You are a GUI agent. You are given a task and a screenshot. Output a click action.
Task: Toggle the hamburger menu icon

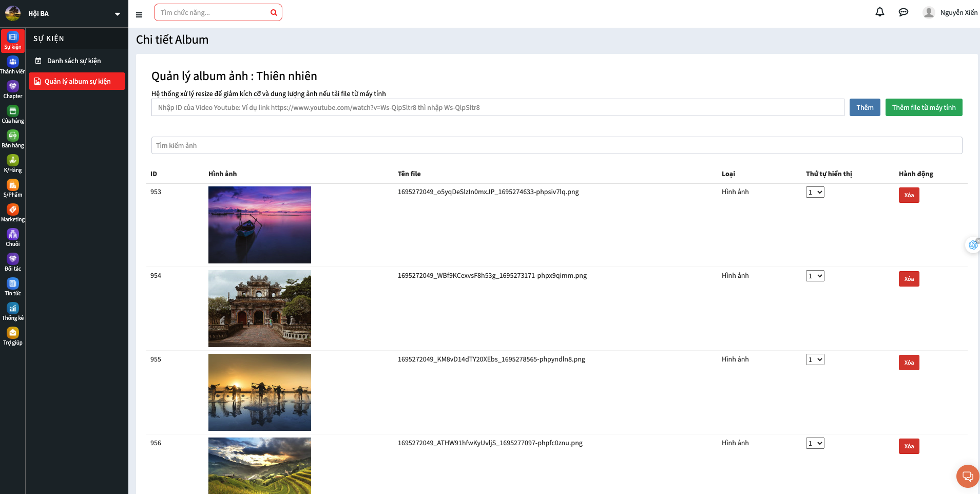coord(139,15)
